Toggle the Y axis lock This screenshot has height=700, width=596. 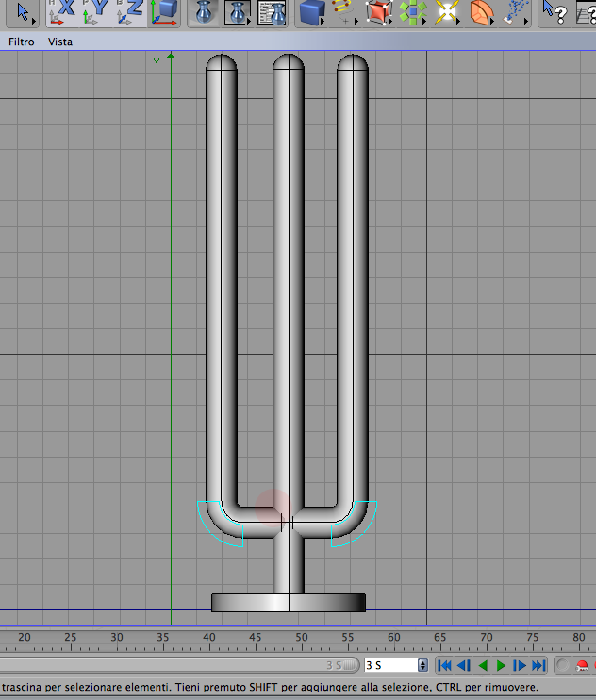[96, 12]
